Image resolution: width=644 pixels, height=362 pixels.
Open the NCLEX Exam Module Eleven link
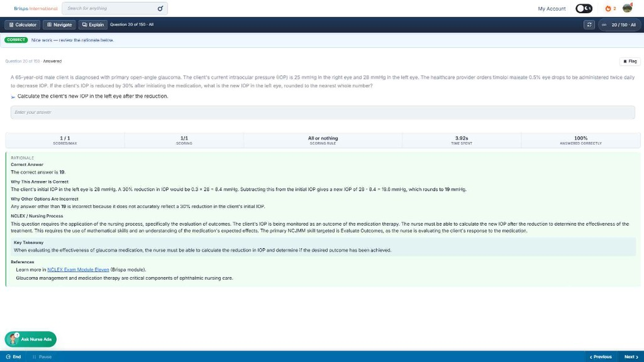[78, 270]
